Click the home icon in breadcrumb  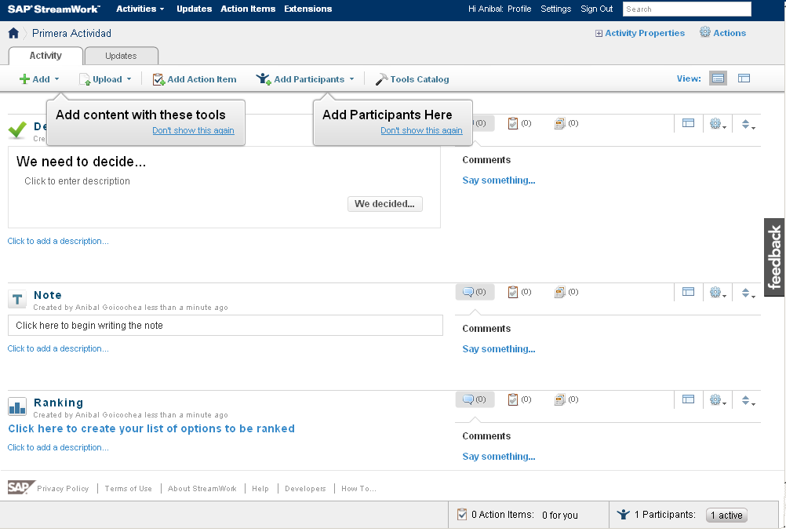(13, 33)
